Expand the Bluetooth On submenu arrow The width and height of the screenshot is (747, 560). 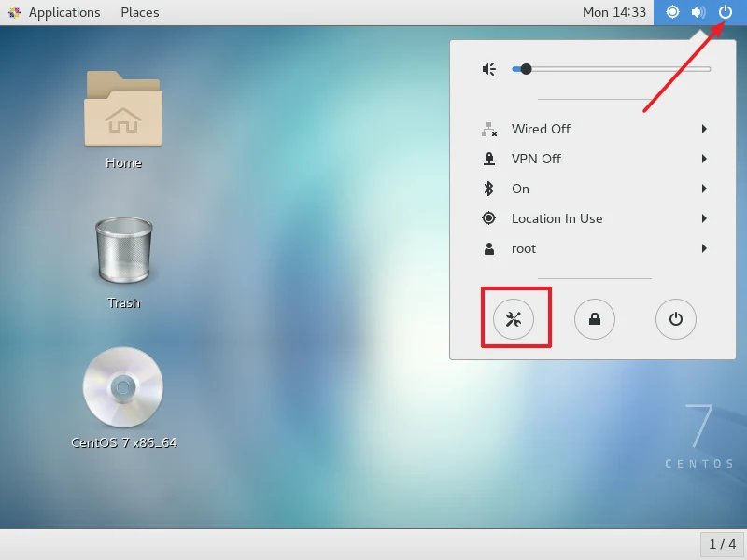point(704,189)
